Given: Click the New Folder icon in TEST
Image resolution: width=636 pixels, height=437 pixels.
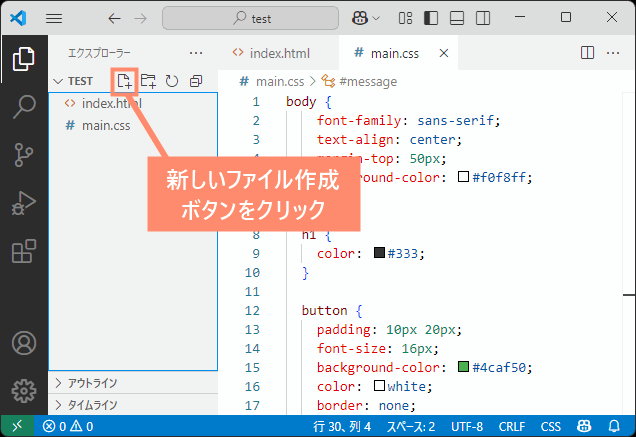Looking at the screenshot, I should coord(148,81).
